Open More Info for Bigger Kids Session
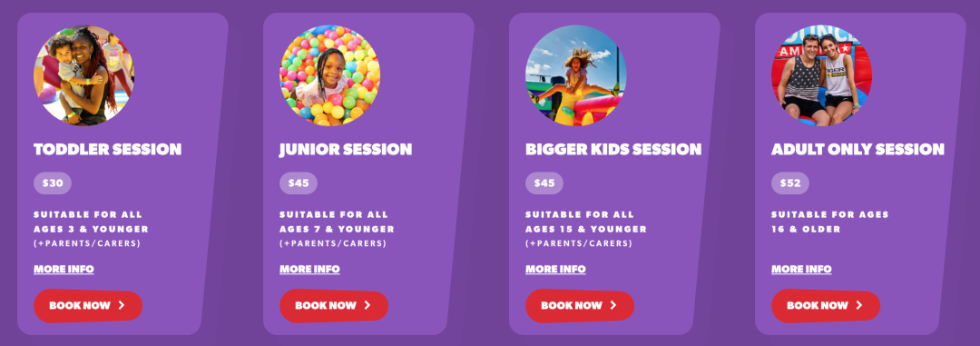This screenshot has width=980, height=346. click(555, 270)
